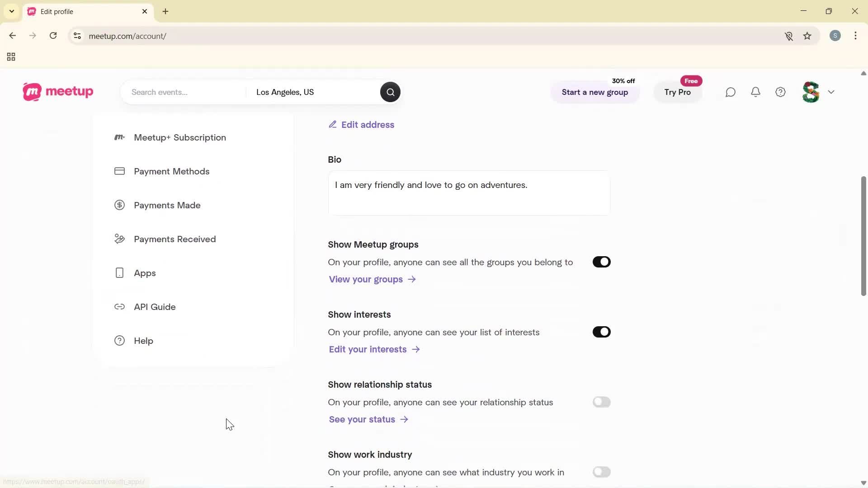868x488 pixels.
Task: Switch to the Edit profile tab
Action: coord(81,11)
